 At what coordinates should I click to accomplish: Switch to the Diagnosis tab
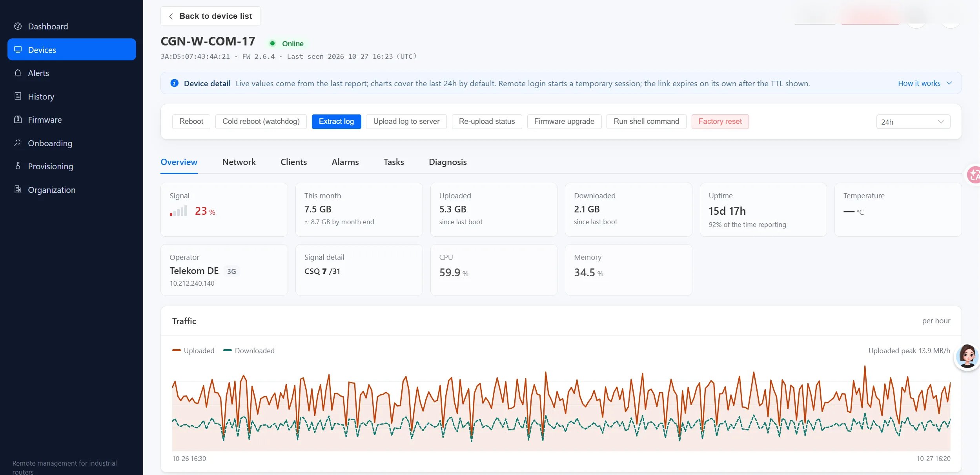[448, 162]
